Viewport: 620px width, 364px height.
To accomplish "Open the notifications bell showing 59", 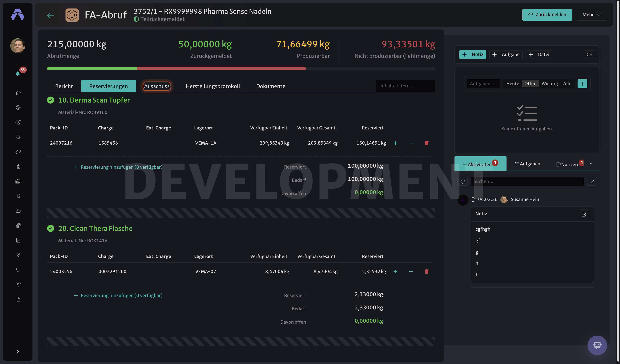I will pyautogui.click(x=18, y=73).
